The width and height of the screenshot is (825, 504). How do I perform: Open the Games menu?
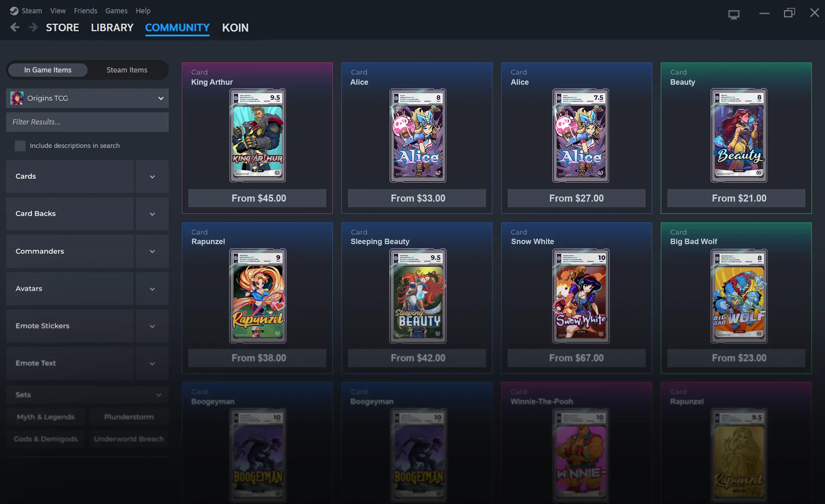[x=116, y=11]
